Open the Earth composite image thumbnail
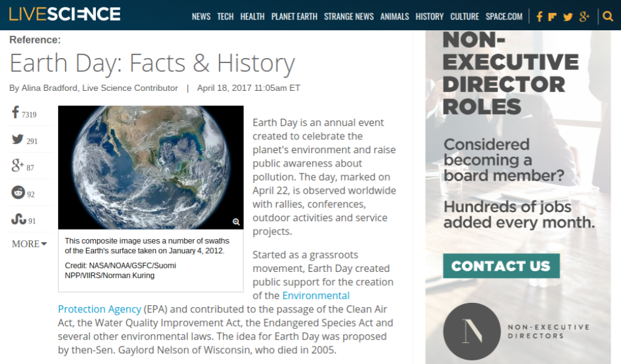The height and width of the screenshot is (364, 621). click(x=150, y=167)
